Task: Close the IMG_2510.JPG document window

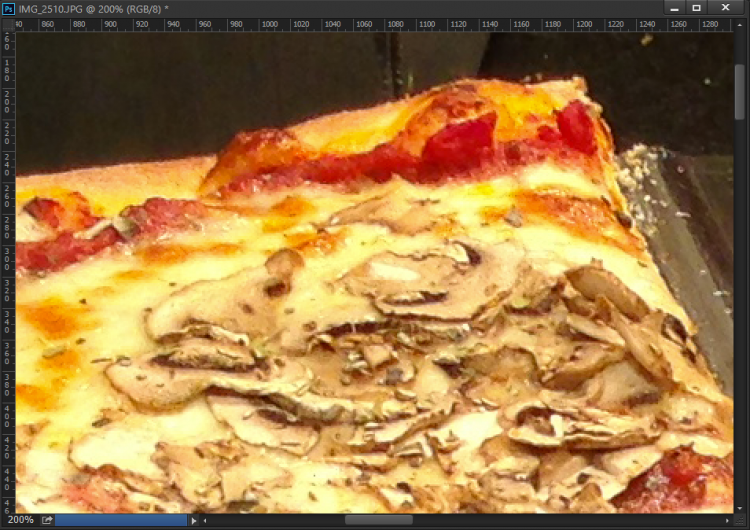Action: (x=727, y=8)
